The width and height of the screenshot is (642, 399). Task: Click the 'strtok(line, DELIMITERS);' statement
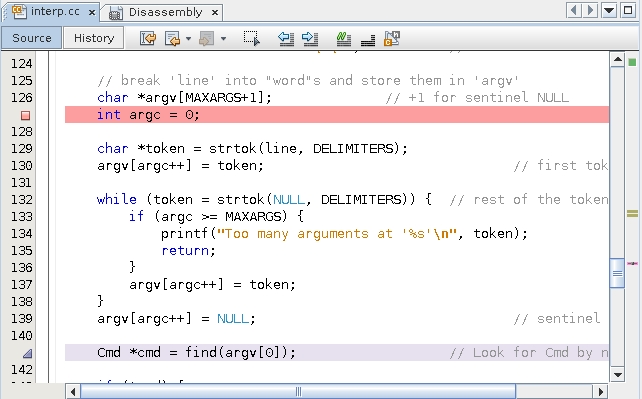pyautogui.click(x=308, y=149)
